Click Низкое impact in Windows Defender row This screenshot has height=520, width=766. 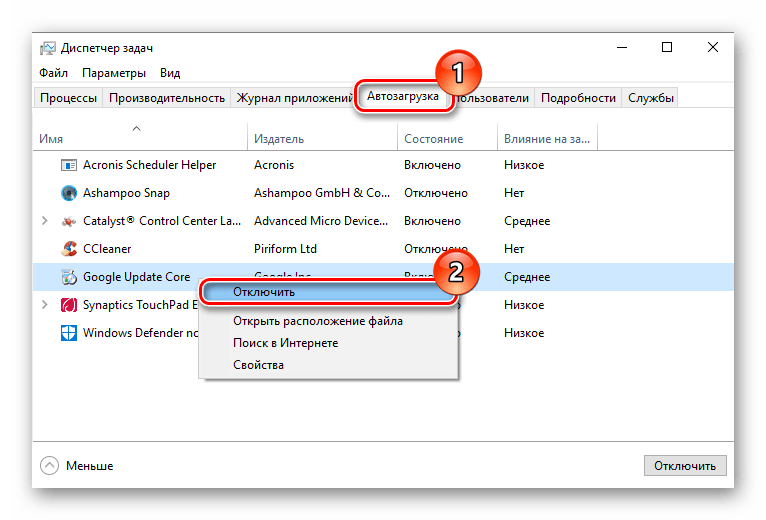click(524, 333)
